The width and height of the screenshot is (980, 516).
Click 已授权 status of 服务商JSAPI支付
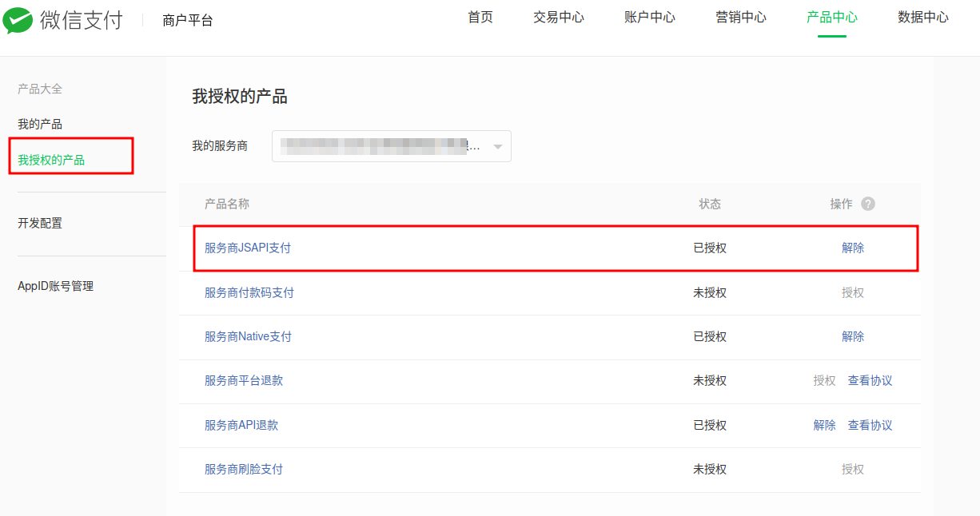(710, 248)
